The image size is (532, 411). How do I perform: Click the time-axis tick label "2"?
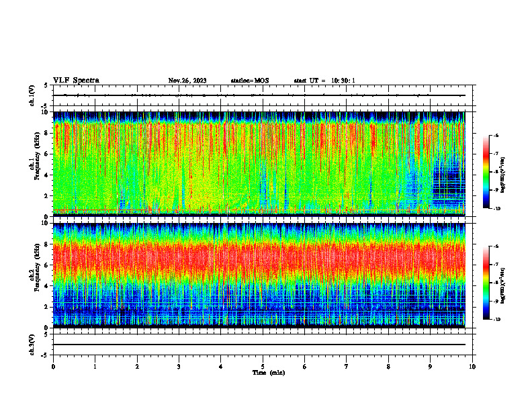click(137, 367)
